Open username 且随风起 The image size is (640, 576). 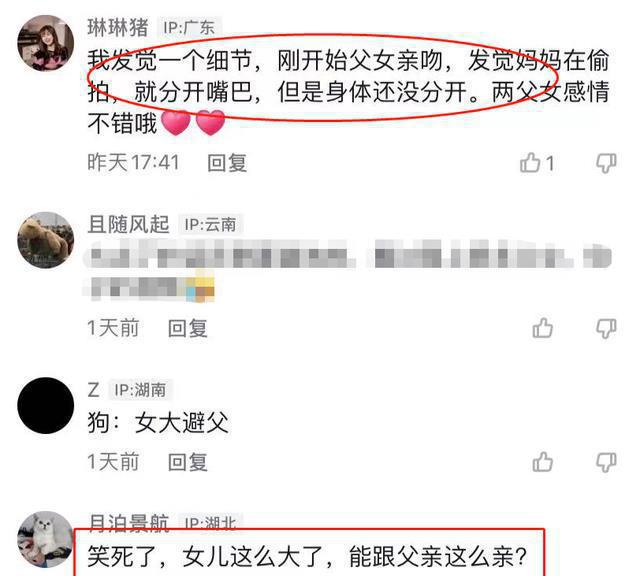pyautogui.click(x=128, y=225)
